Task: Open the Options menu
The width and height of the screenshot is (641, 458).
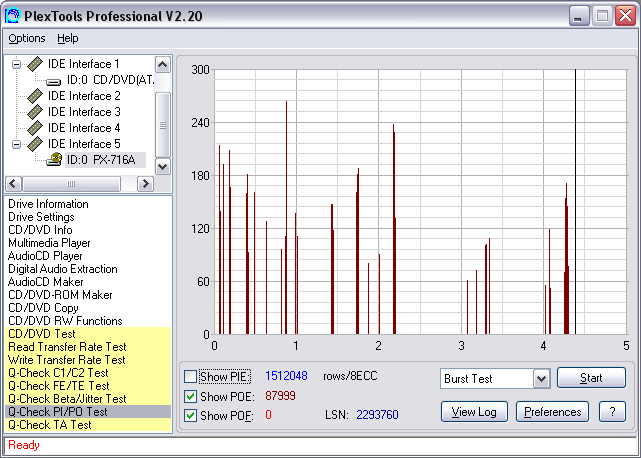Action: click(27, 38)
